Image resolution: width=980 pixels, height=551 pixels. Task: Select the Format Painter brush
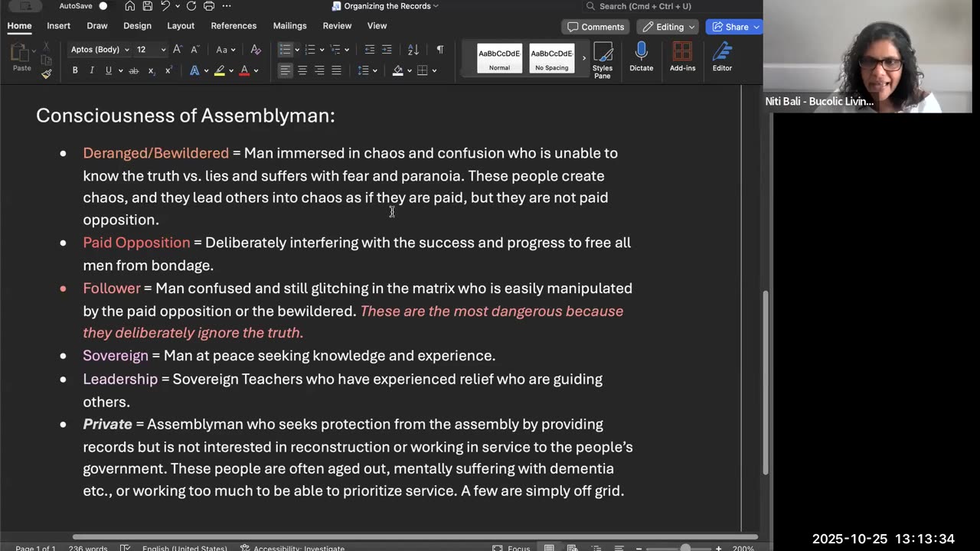46,74
